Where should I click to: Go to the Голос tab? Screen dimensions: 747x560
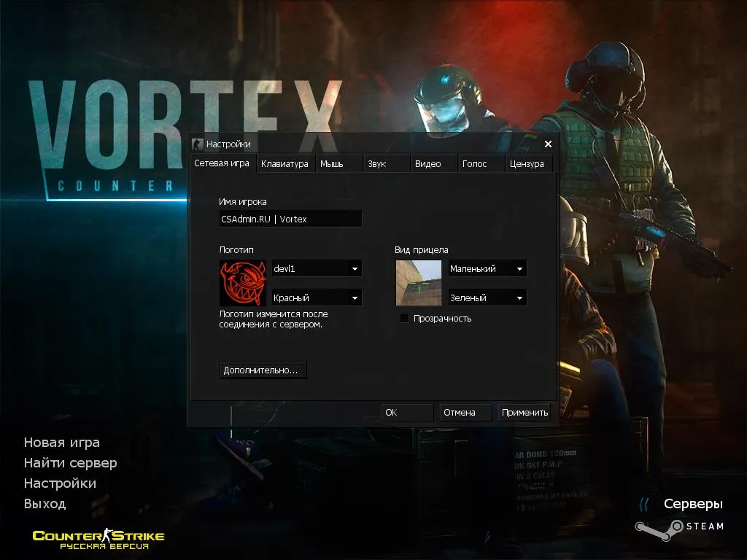[481, 164]
